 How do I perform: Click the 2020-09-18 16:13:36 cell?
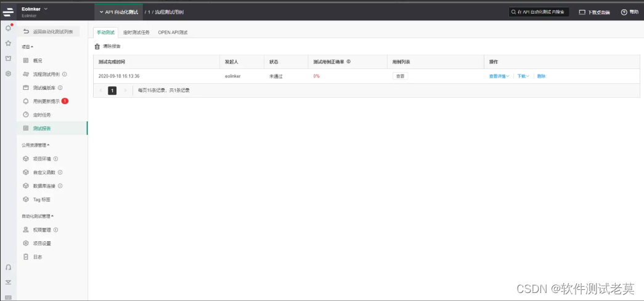119,76
